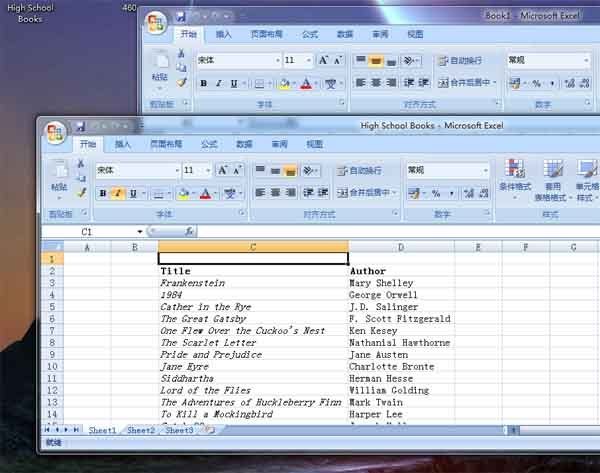600x473 pixels.
Task: Click Office button in High School Books window
Action: pyautogui.click(x=56, y=134)
